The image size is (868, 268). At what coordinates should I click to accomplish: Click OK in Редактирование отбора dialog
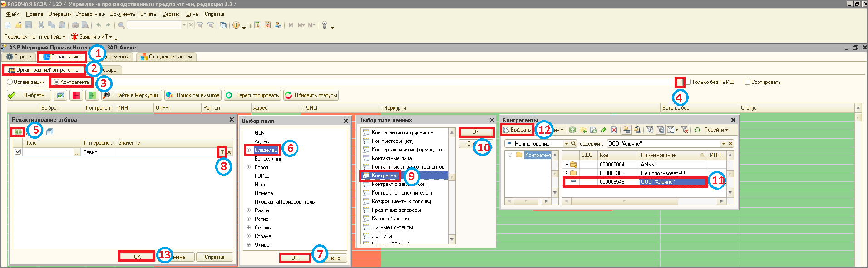pyautogui.click(x=137, y=257)
